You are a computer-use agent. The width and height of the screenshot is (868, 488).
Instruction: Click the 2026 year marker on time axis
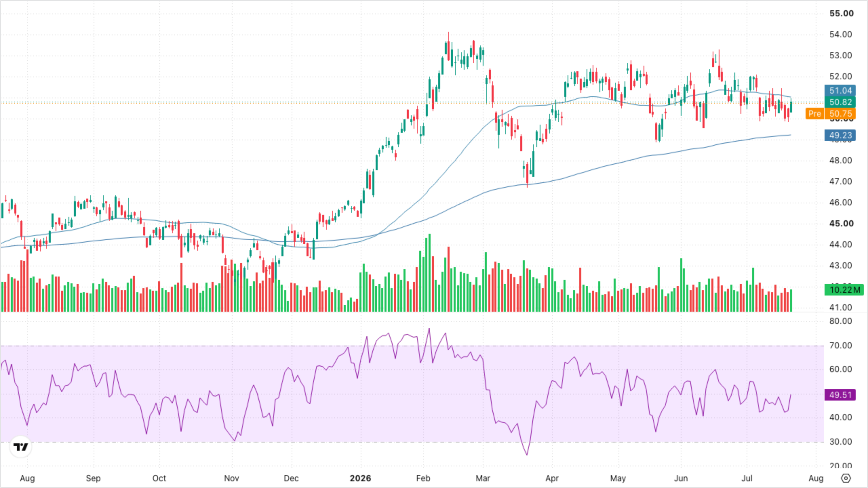360,478
